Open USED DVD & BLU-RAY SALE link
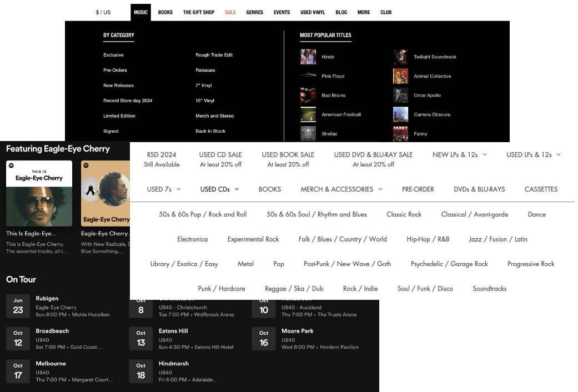 [374, 159]
